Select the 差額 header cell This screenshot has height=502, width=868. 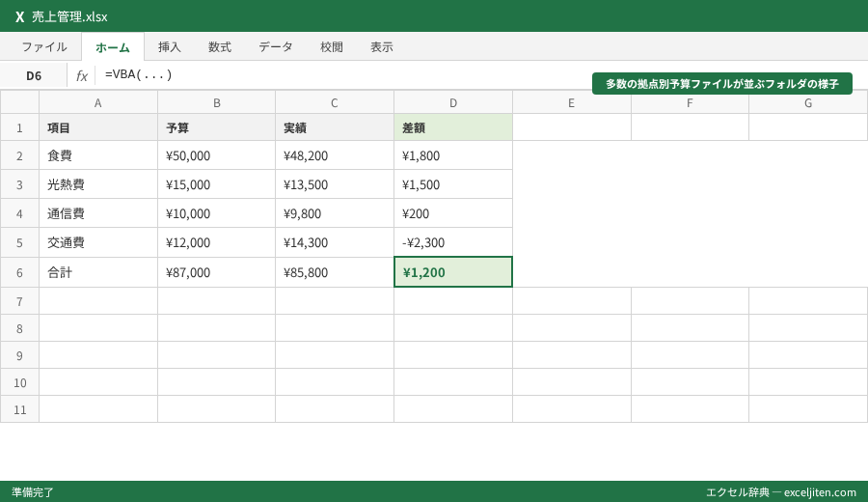click(x=453, y=127)
